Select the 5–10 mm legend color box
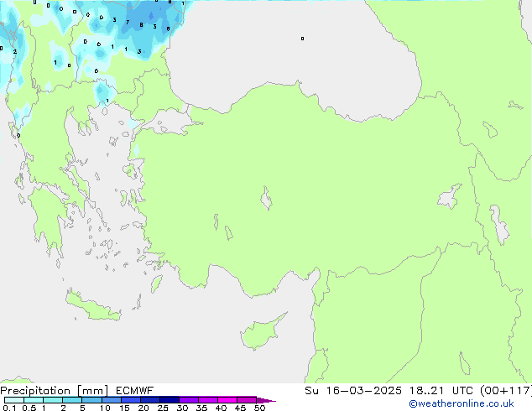532x411 pixels. 91,400
